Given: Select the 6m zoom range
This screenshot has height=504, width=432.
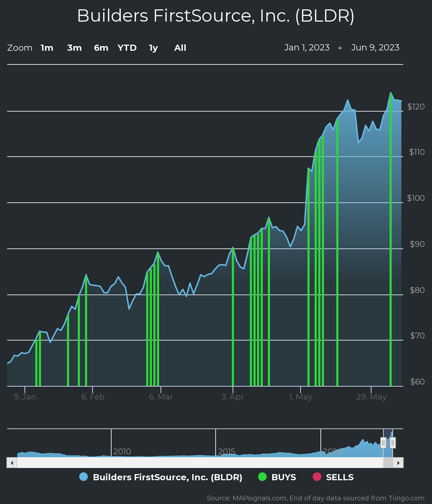Looking at the screenshot, I should coord(101,48).
